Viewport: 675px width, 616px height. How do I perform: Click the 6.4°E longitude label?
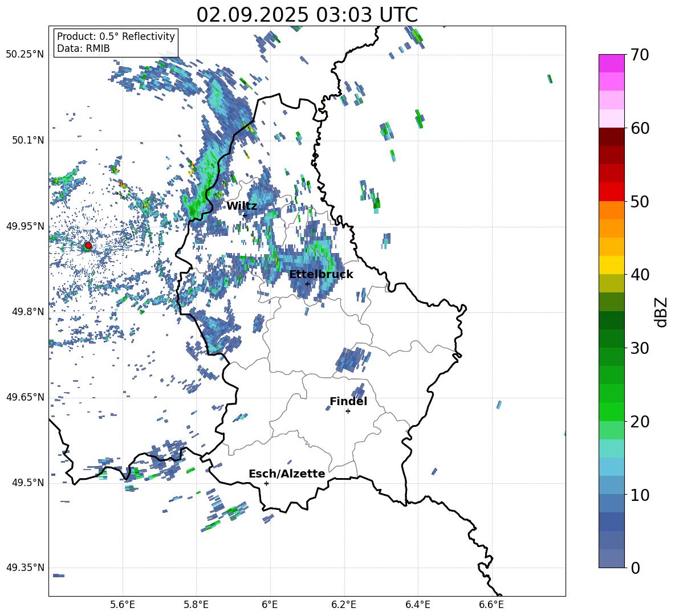(417, 605)
